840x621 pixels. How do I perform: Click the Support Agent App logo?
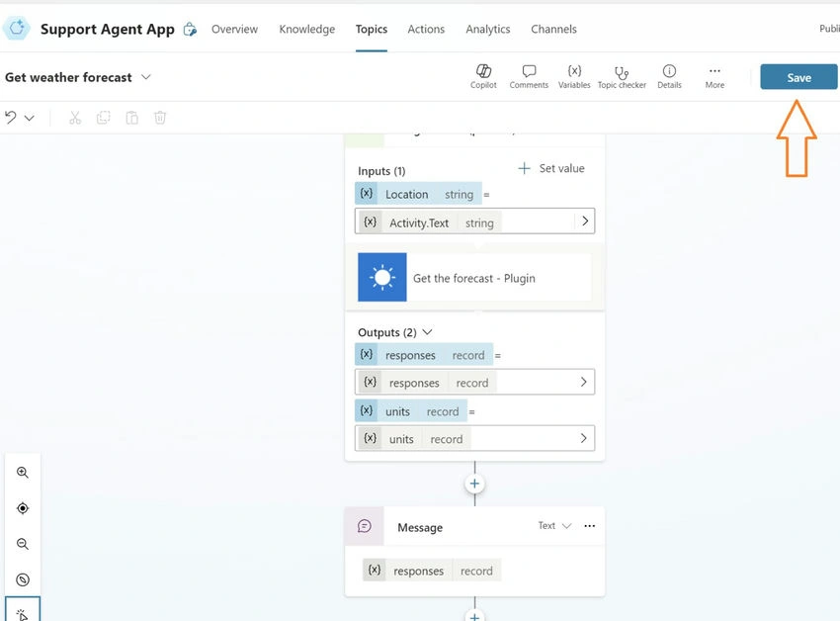16,28
